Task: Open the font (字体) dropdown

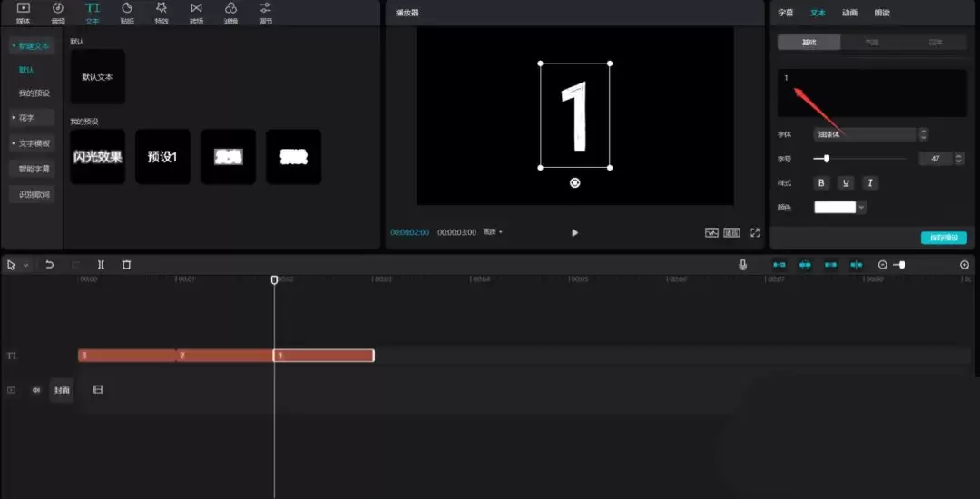Action: click(866, 134)
